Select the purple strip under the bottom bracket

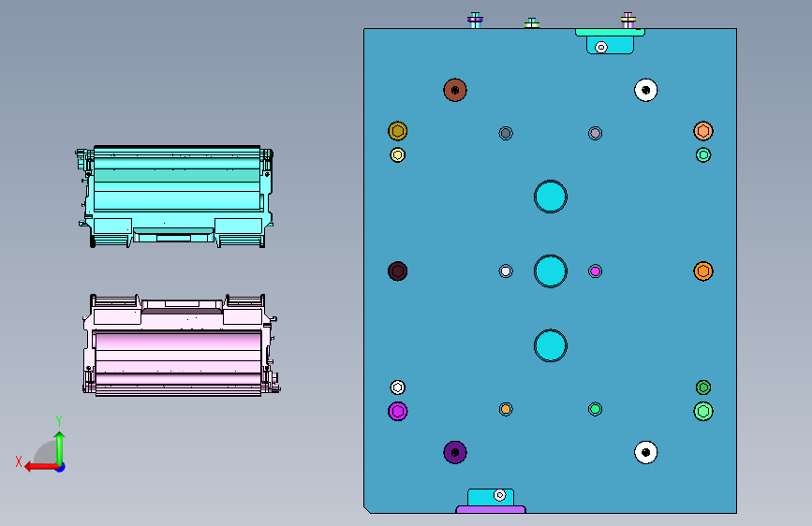[491, 510]
